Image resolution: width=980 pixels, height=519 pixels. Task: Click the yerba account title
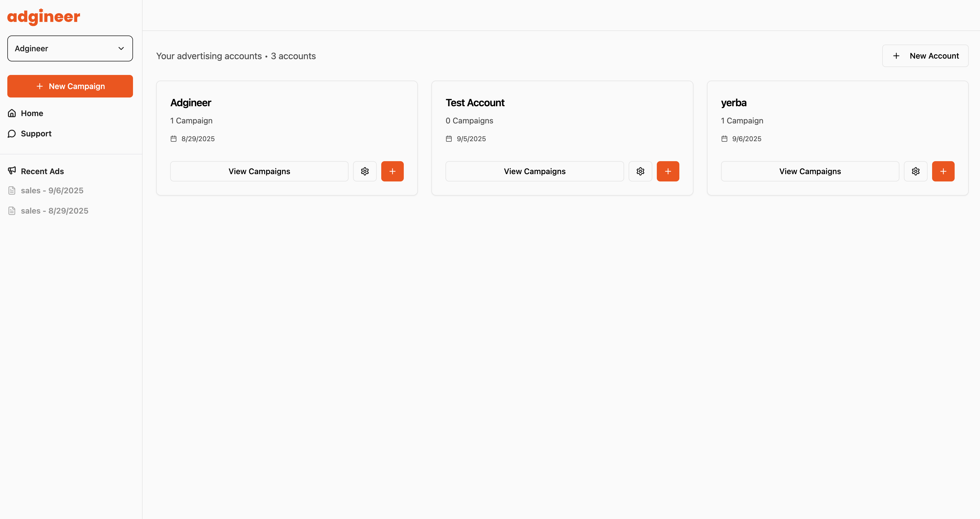(x=733, y=103)
